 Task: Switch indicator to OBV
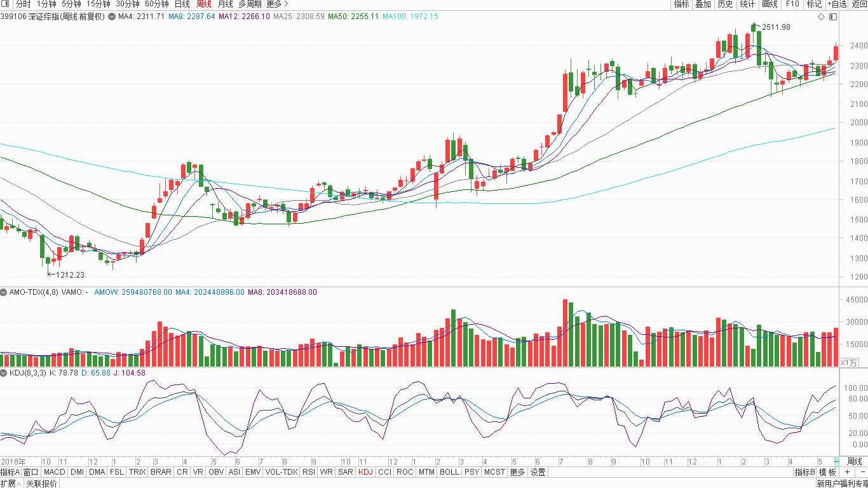point(216,472)
